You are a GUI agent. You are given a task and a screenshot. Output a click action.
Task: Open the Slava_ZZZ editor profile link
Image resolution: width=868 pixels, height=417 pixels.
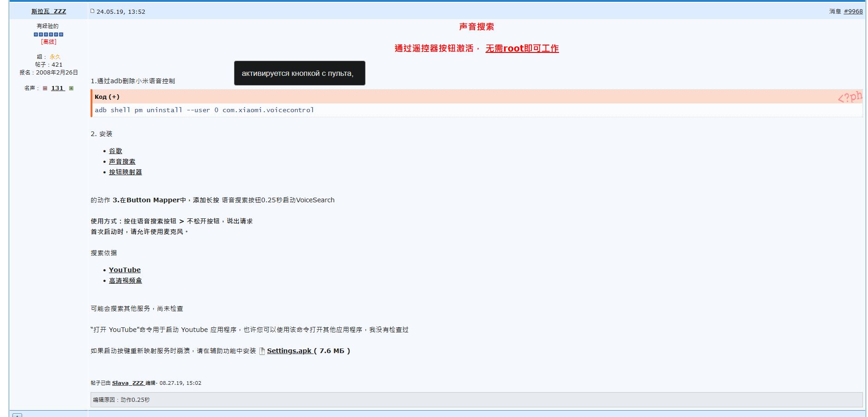click(128, 383)
